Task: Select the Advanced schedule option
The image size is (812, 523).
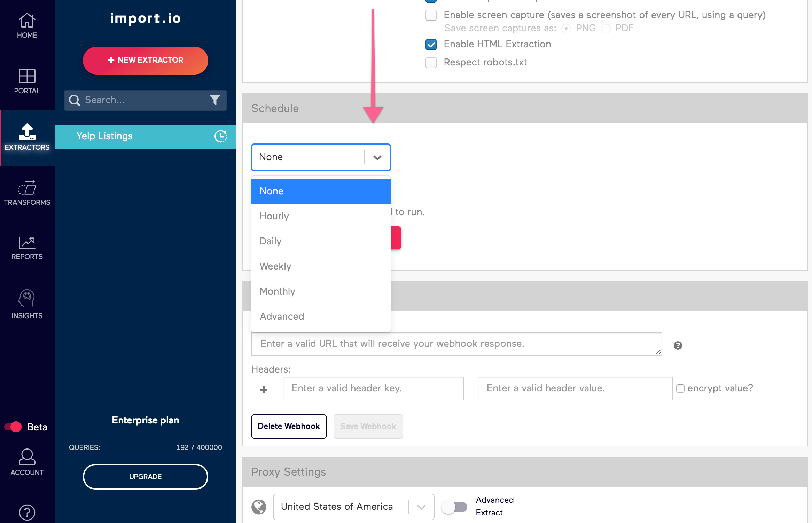Action: point(282,317)
